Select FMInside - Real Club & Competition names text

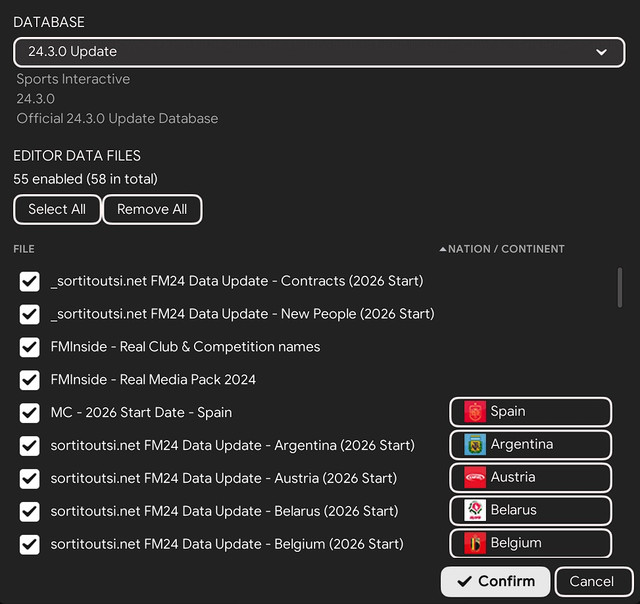click(185, 347)
